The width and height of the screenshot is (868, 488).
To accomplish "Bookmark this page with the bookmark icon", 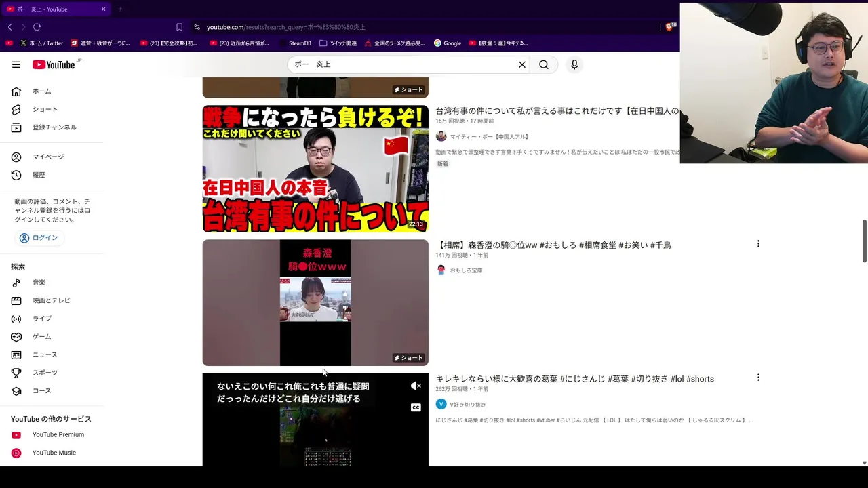I will pos(179,27).
